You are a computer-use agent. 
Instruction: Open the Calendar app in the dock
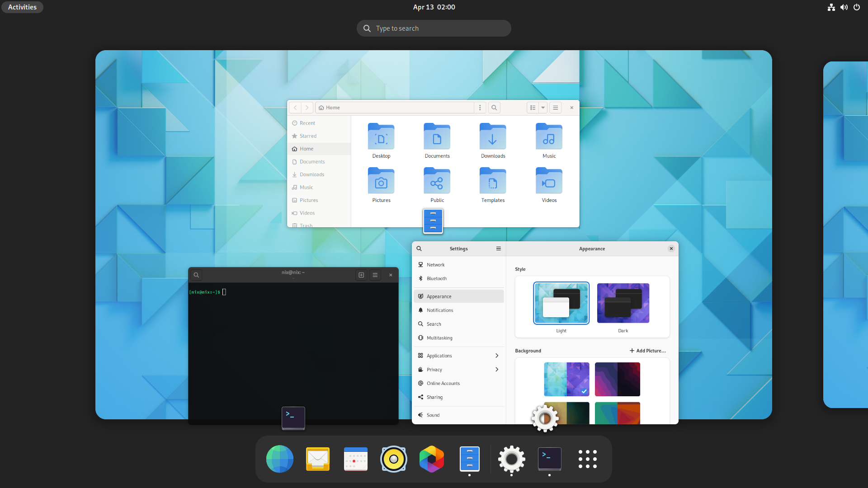(355, 459)
